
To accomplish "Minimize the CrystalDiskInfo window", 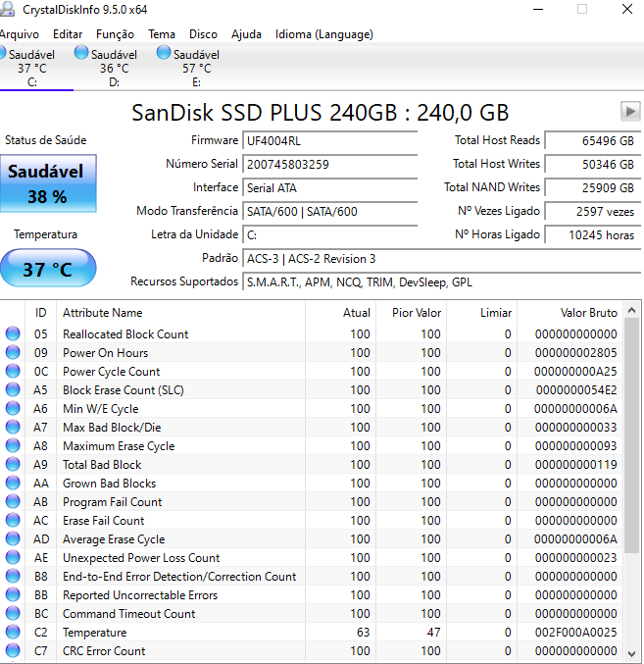I will (538, 9).
